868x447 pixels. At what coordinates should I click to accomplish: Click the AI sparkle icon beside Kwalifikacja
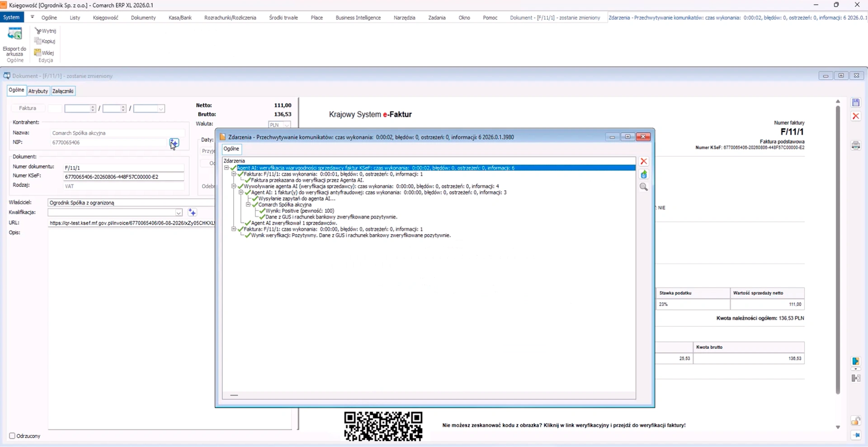point(192,212)
